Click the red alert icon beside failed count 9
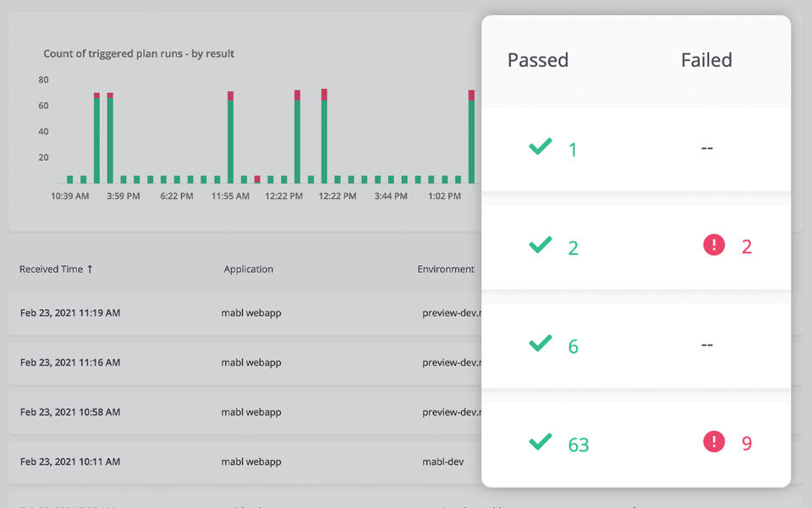Viewport: 812px width, 508px height. pos(714,442)
